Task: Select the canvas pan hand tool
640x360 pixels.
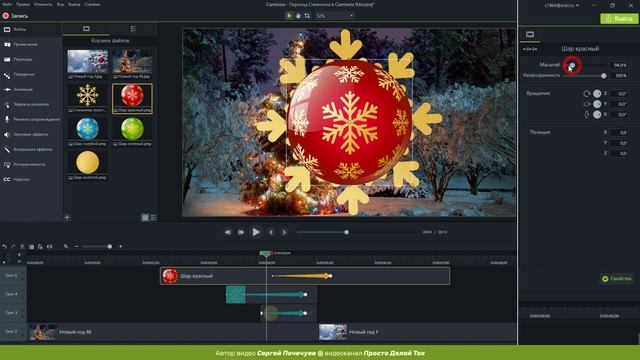Action: click(298, 16)
